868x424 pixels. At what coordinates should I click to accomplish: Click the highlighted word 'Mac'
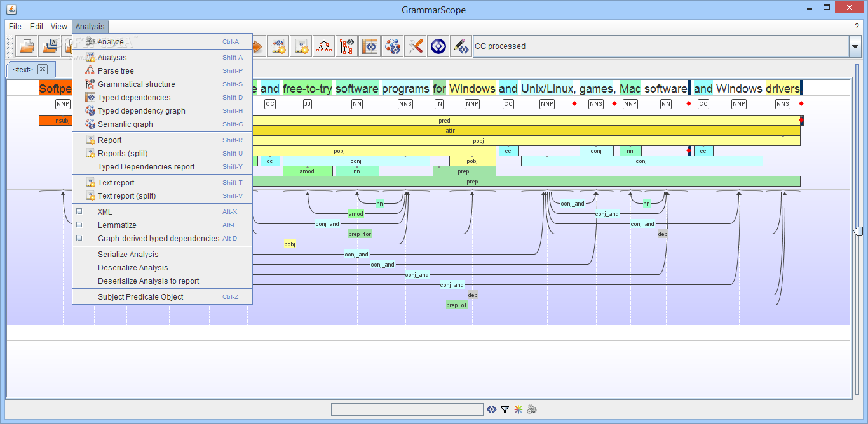(630, 89)
